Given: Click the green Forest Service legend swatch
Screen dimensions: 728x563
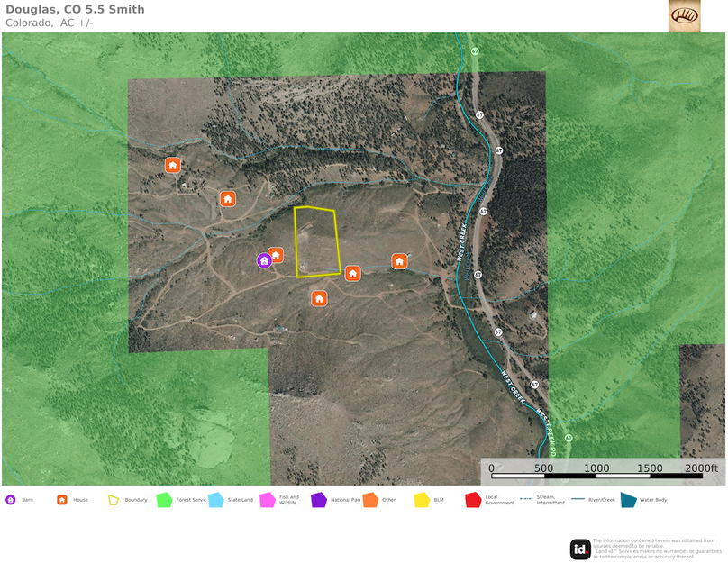Looking at the screenshot, I should click(x=164, y=500).
